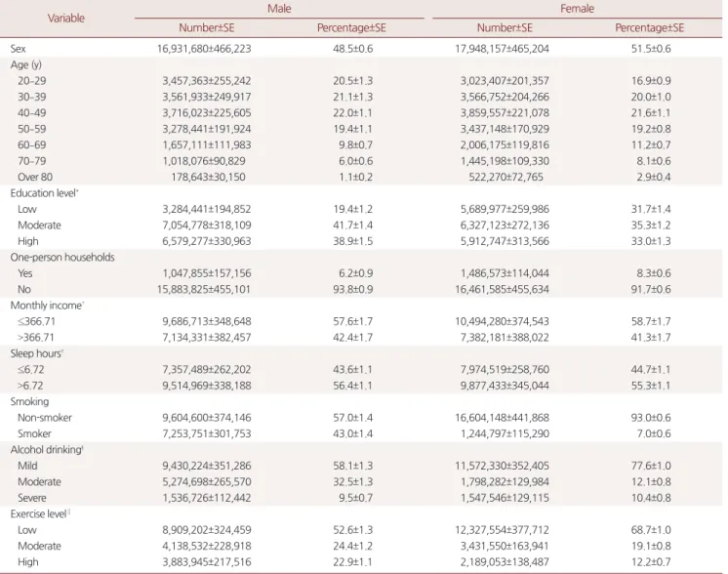Viewport: 728px width, 574px height.
Task: Click the '70-79' age row label
Action: coord(32,161)
